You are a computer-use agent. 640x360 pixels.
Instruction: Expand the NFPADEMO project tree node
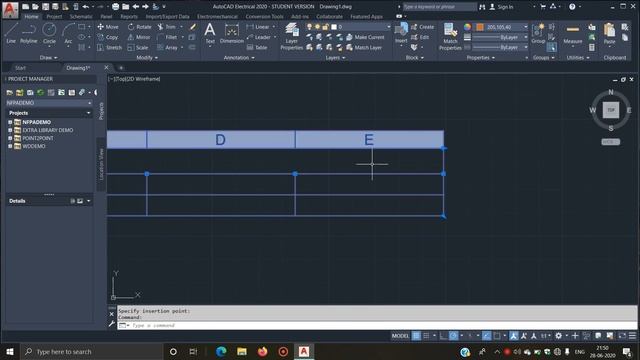(10, 122)
